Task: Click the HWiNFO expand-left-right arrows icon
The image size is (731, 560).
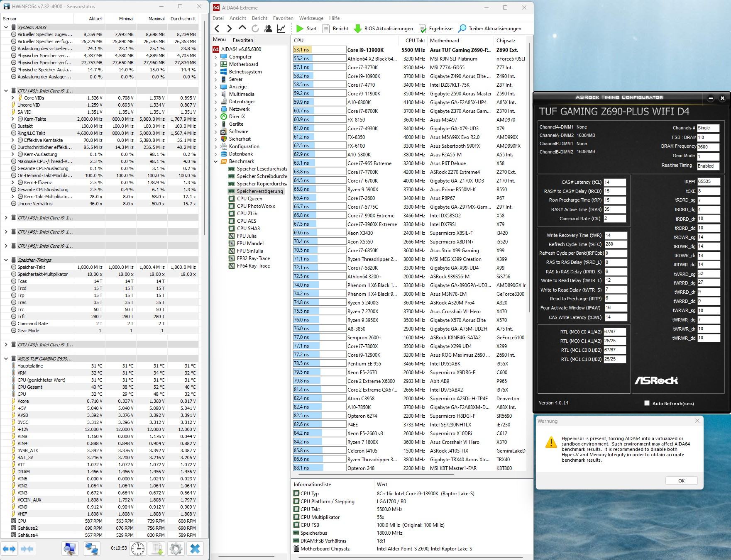Action: pyautogui.click(x=10, y=549)
